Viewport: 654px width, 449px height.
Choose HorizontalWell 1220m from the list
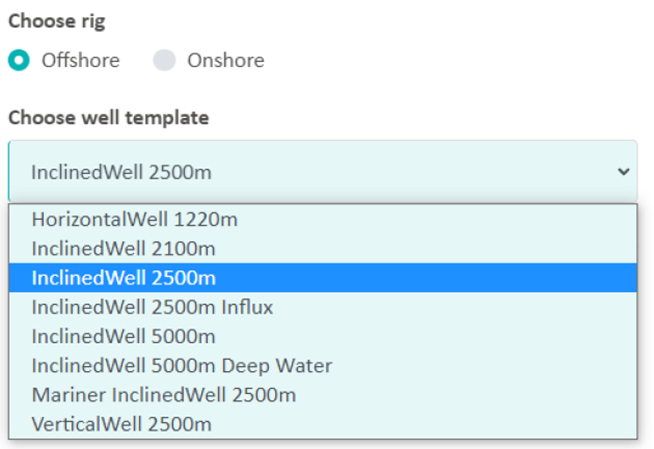134,219
